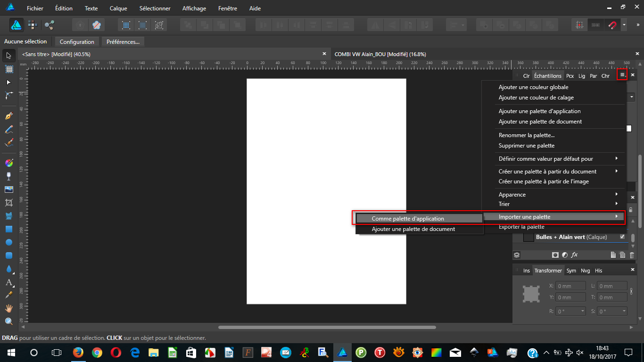Choose Ajouter une palette de document in submenu
This screenshot has height=362, width=644.
420,229
